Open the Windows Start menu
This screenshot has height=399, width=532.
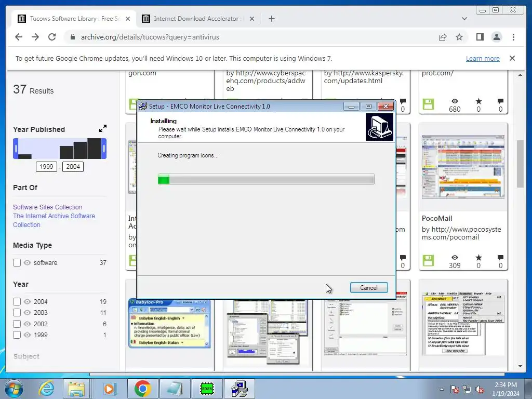pos(14,389)
